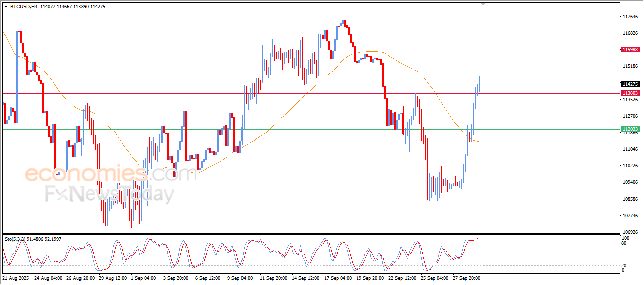Click the 6 Sep 12:00 time label

(x=208, y=278)
